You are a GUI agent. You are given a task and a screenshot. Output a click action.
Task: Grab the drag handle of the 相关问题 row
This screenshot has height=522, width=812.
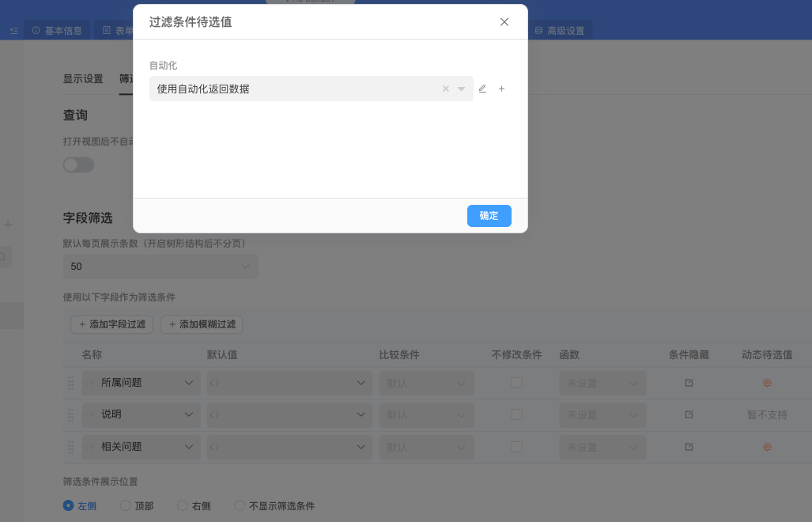[70, 447]
